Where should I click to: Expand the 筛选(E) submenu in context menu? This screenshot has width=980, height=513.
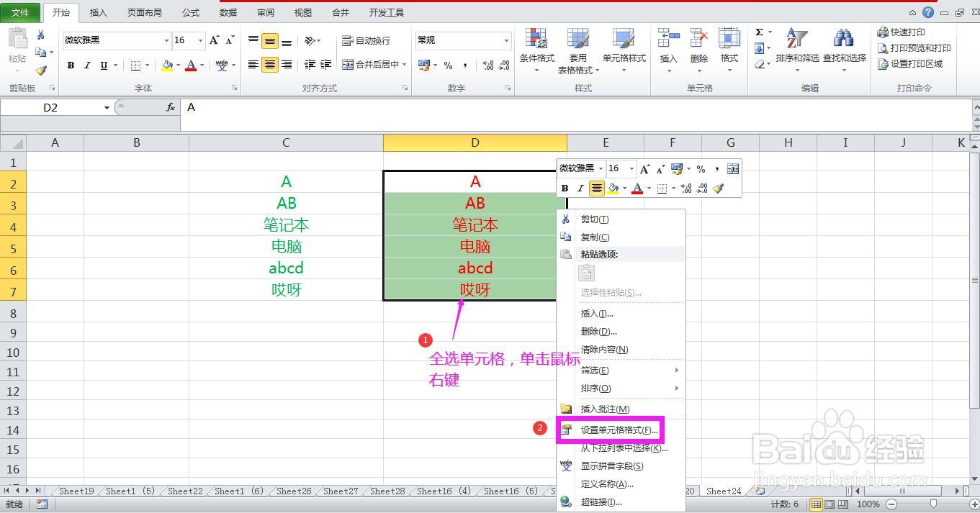tap(621, 371)
